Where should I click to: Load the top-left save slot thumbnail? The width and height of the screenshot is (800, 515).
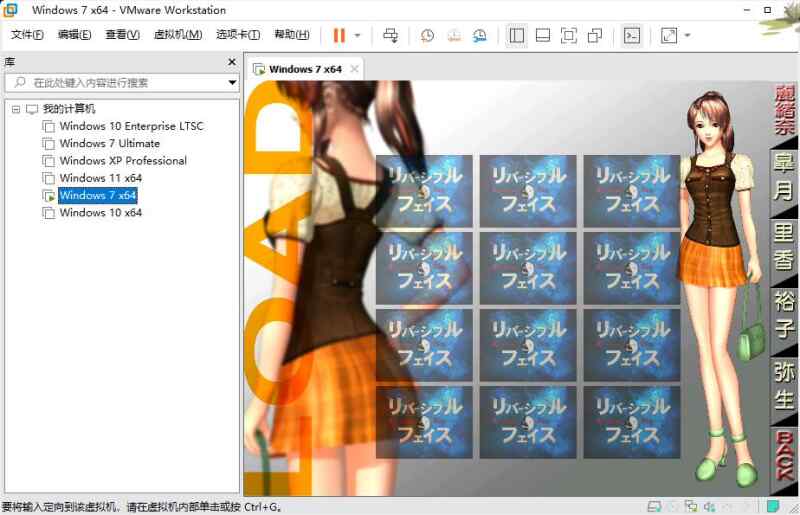424,191
